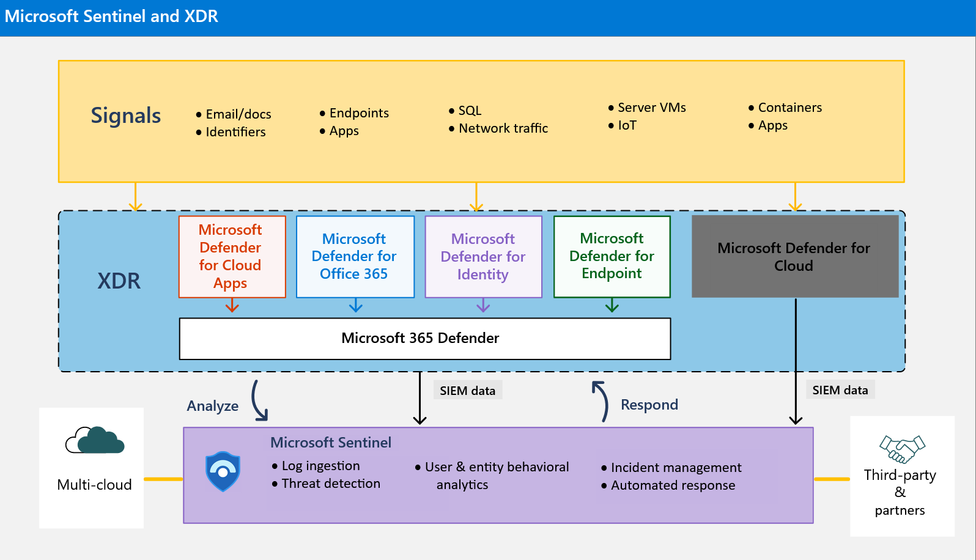Image resolution: width=976 pixels, height=560 pixels.
Task: Click the XDR label
Action: pos(119,281)
